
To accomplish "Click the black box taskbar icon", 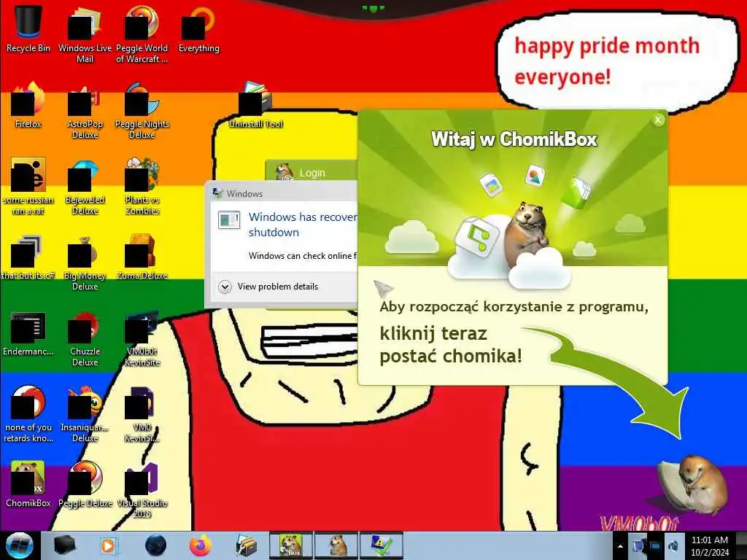I will pos(65,545).
